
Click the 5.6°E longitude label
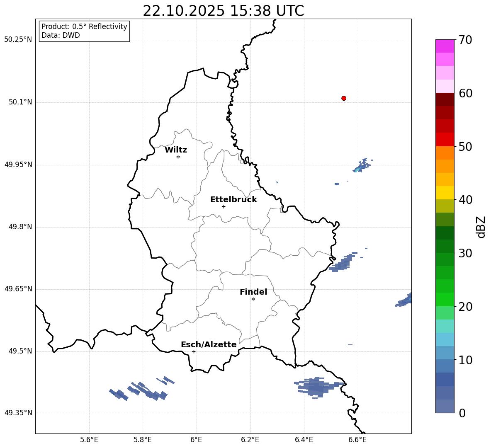click(x=89, y=440)
